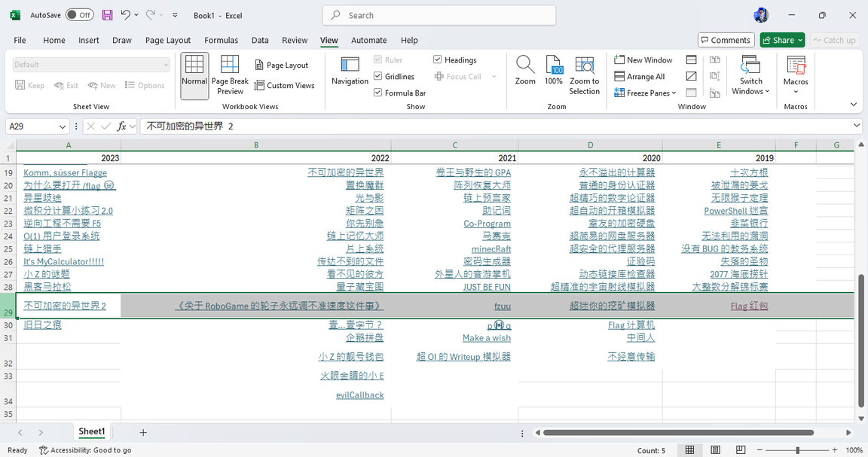This screenshot has width=868, height=457.
Task: Click the PowerShell link in column E
Action: pos(735,211)
